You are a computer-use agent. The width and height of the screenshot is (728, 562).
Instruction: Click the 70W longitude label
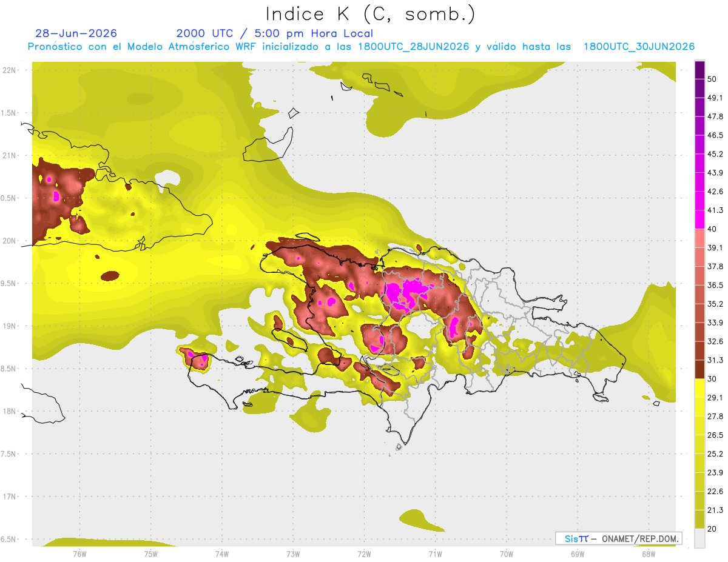click(x=506, y=554)
